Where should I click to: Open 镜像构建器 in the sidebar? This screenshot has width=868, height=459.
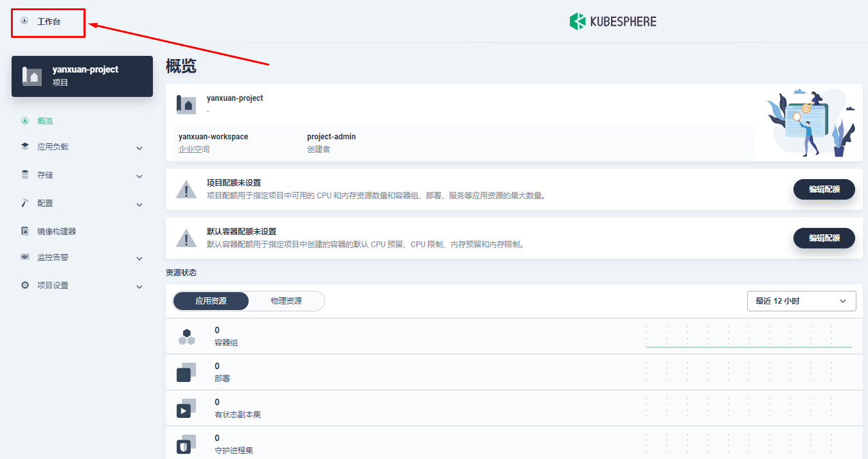tap(57, 231)
